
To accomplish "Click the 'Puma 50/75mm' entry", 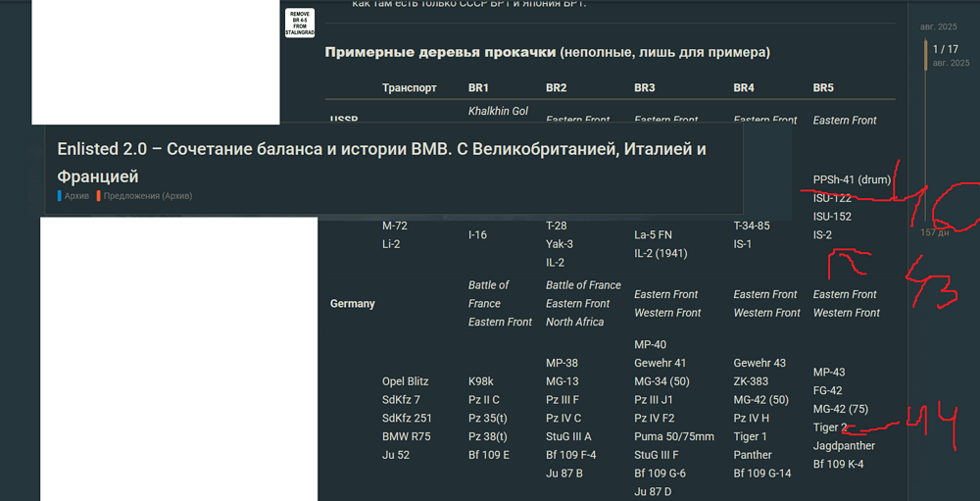I will (x=674, y=436).
